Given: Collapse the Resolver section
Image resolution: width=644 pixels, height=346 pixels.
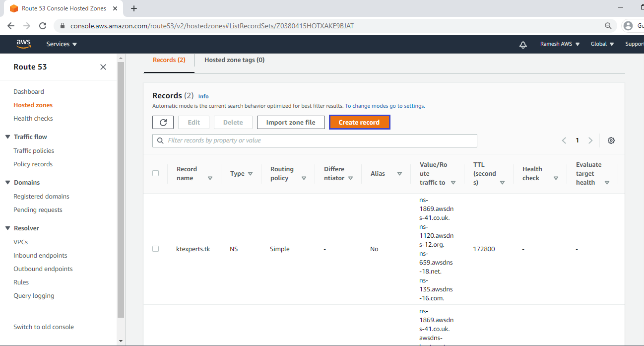Looking at the screenshot, I should click(7, 228).
